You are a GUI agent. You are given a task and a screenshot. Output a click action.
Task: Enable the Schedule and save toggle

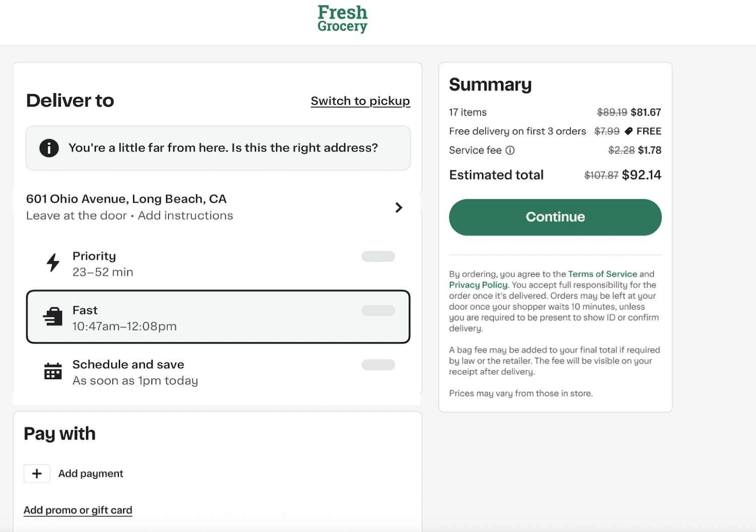pyautogui.click(x=378, y=365)
